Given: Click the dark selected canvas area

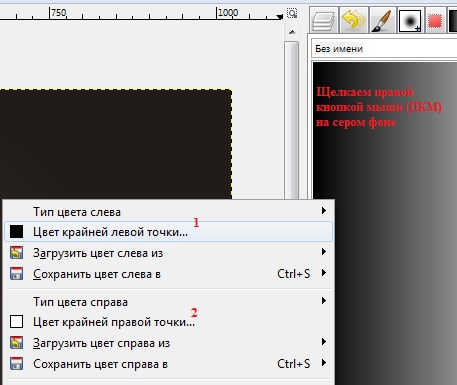Looking at the screenshot, I should (116, 144).
